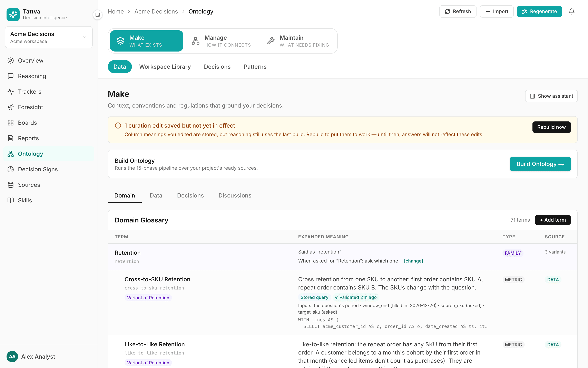This screenshot has width=588, height=368.
Task: Click the Stored query badge
Action: pos(314,297)
